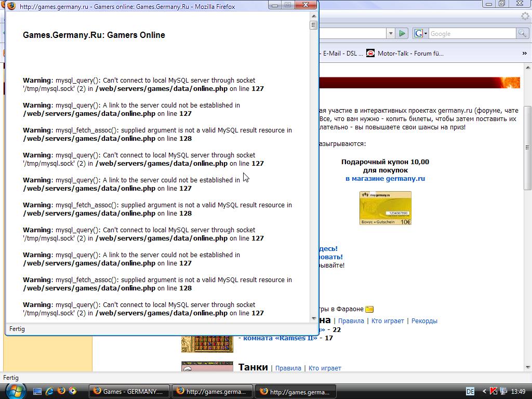Launch Internet Explorer from Quick Launch
This screenshot has height=399, width=532.
(50, 391)
